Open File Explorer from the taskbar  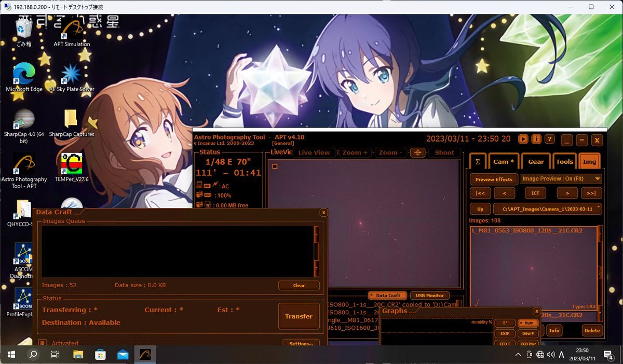[x=78, y=355]
